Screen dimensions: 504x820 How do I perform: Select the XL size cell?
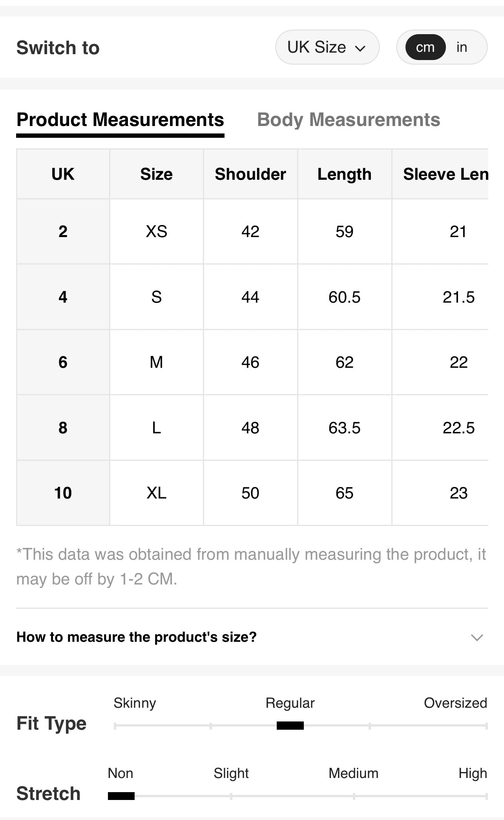[x=156, y=493]
